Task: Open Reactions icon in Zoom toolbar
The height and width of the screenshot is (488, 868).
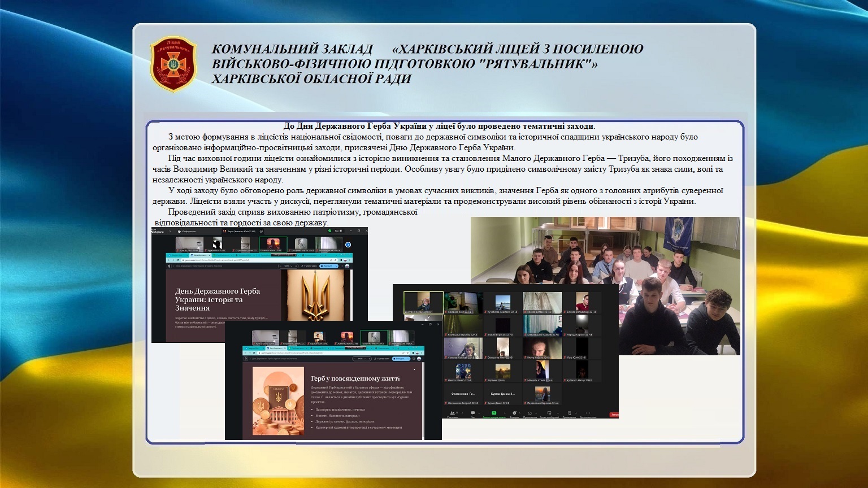Action: [x=514, y=413]
